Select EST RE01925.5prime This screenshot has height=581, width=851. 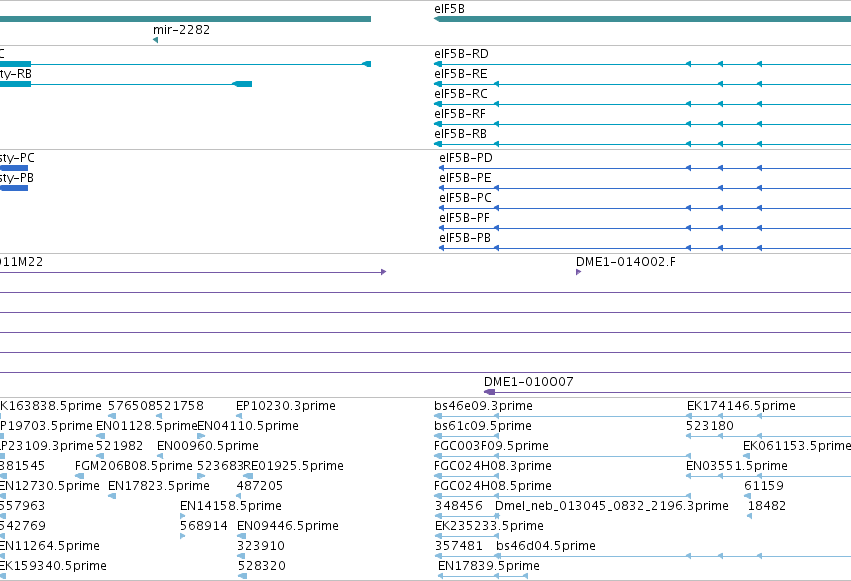293,466
